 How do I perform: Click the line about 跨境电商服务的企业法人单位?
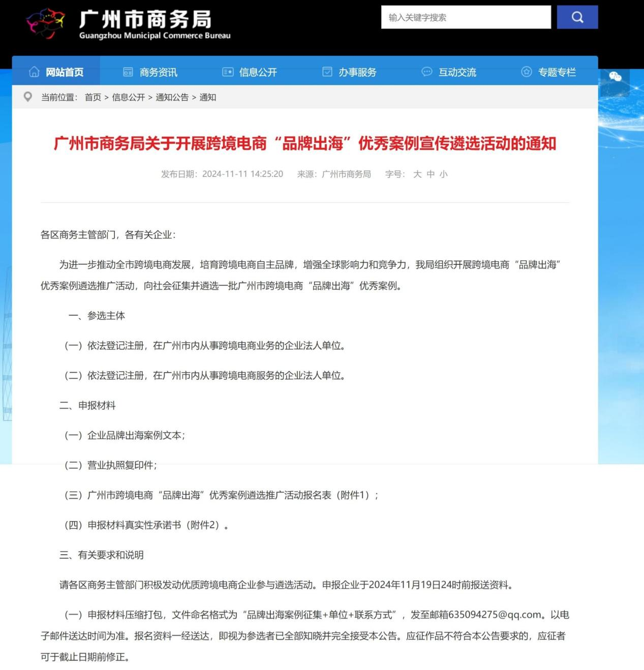click(205, 376)
